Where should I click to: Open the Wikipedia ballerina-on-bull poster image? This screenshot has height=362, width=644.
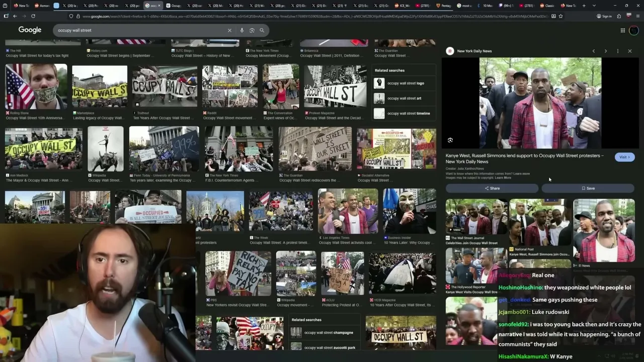[106, 149]
